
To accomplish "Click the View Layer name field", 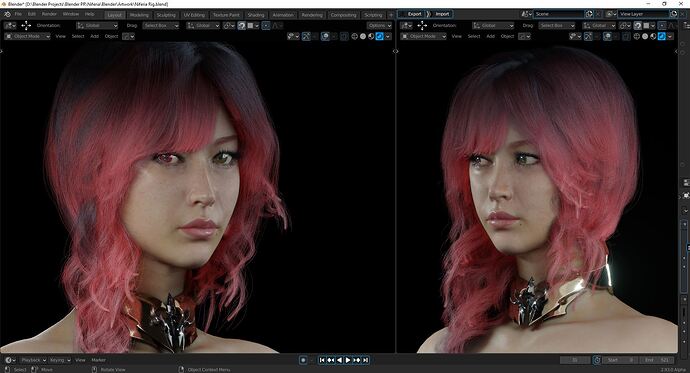I will [x=643, y=14].
